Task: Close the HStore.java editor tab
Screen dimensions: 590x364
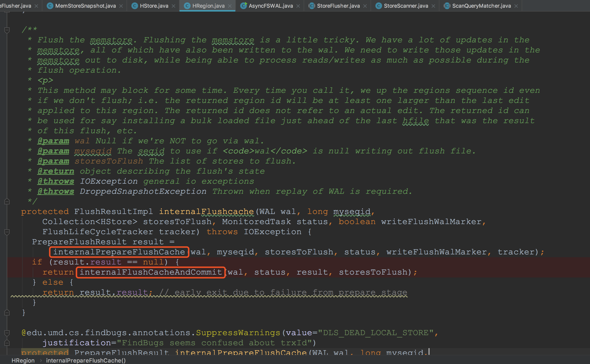Action: coord(173,6)
